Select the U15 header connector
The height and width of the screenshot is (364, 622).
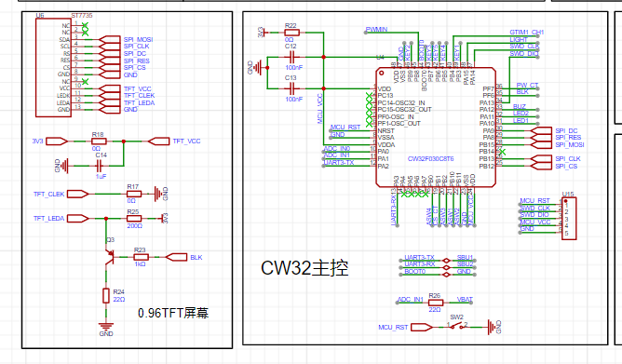click(568, 218)
